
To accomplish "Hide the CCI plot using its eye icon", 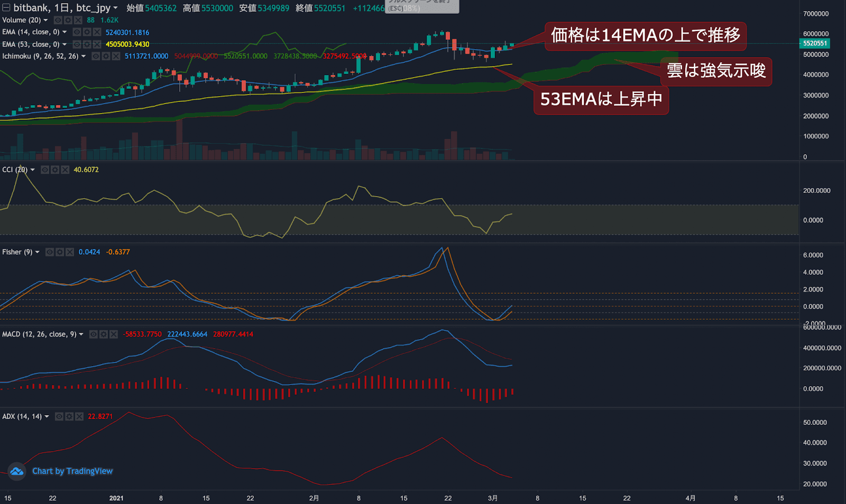I will 45,170.
